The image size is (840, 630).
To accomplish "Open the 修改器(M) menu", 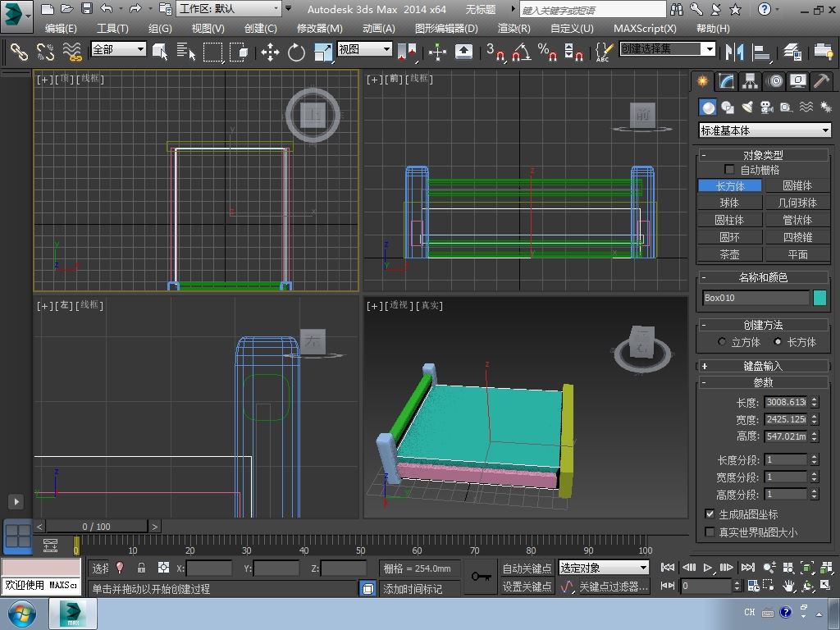I will 319,29.
